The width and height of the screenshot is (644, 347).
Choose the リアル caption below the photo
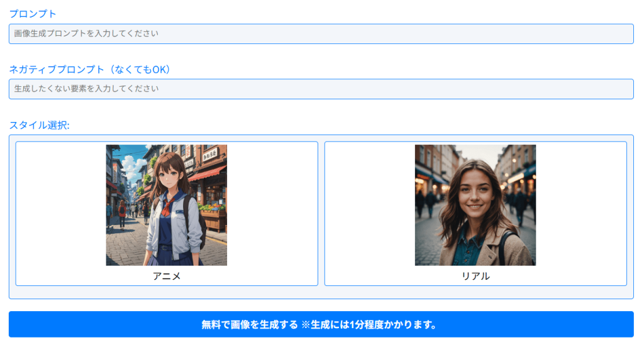click(475, 276)
